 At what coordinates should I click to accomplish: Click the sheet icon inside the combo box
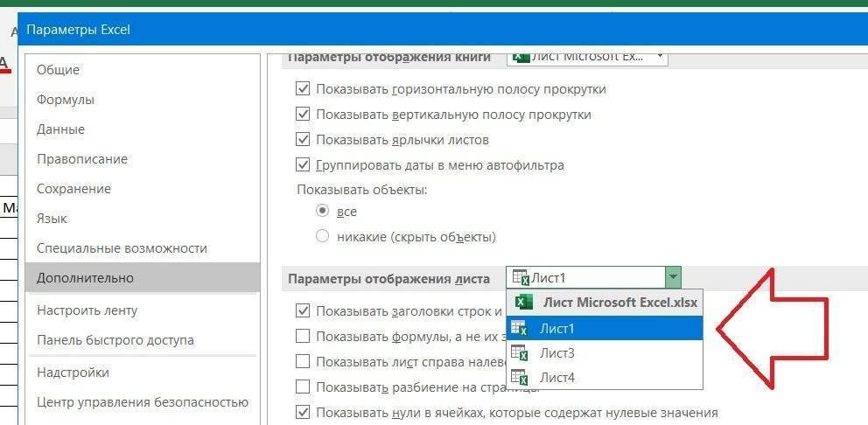click(x=521, y=277)
